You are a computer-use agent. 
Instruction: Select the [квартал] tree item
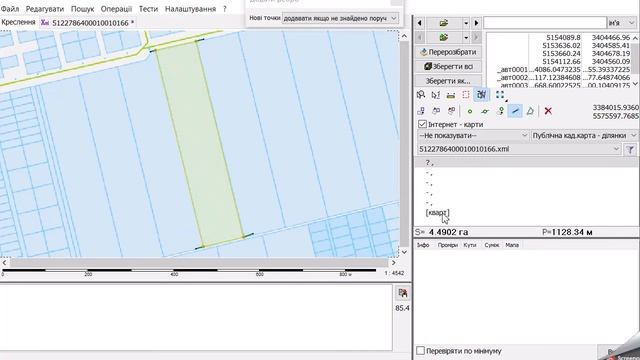pyautogui.click(x=437, y=213)
